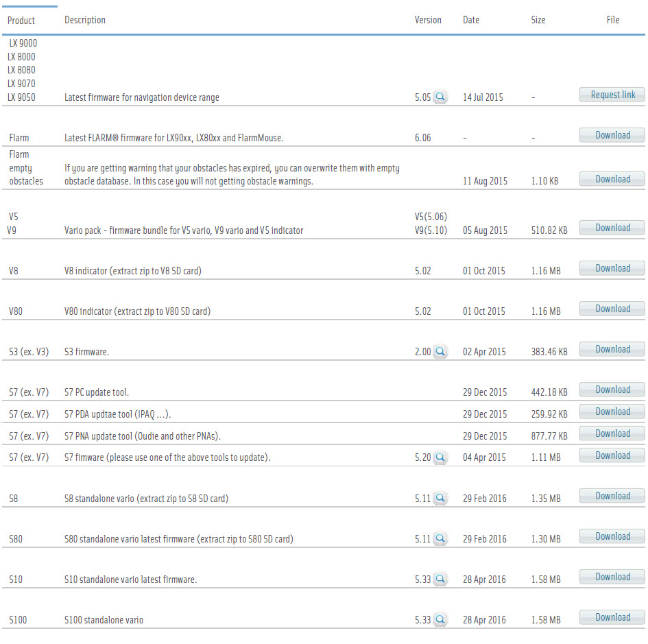The height and width of the screenshot is (644, 648).
Task: Download S7 PNA update tool for Oudie
Action: click(612, 433)
